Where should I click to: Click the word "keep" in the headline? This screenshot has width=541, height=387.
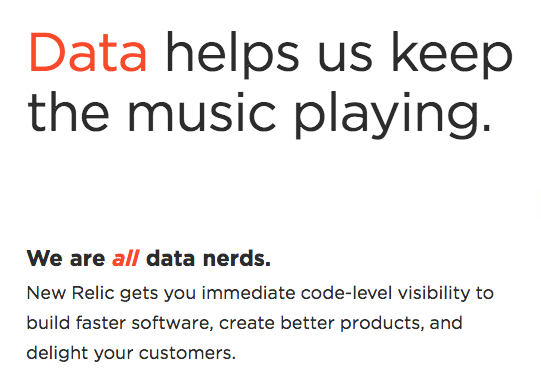click(x=453, y=55)
